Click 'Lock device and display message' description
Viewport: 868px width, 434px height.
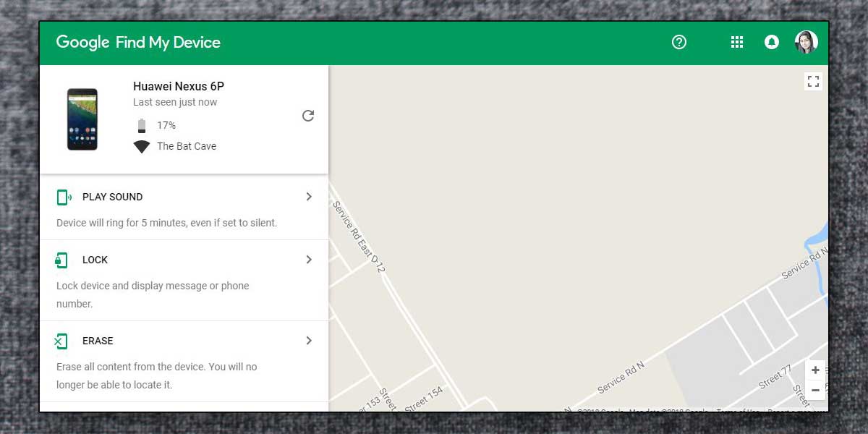click(x=153, y=294)
